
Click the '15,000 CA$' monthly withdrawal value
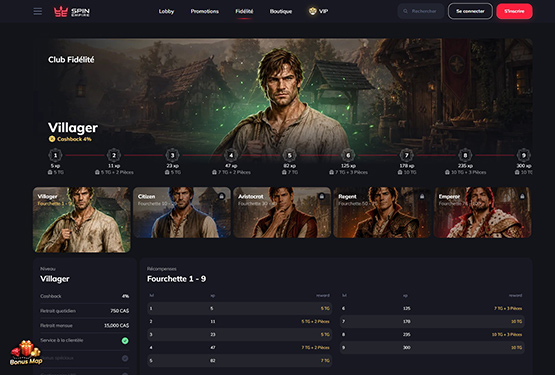[x=116, y=325]
